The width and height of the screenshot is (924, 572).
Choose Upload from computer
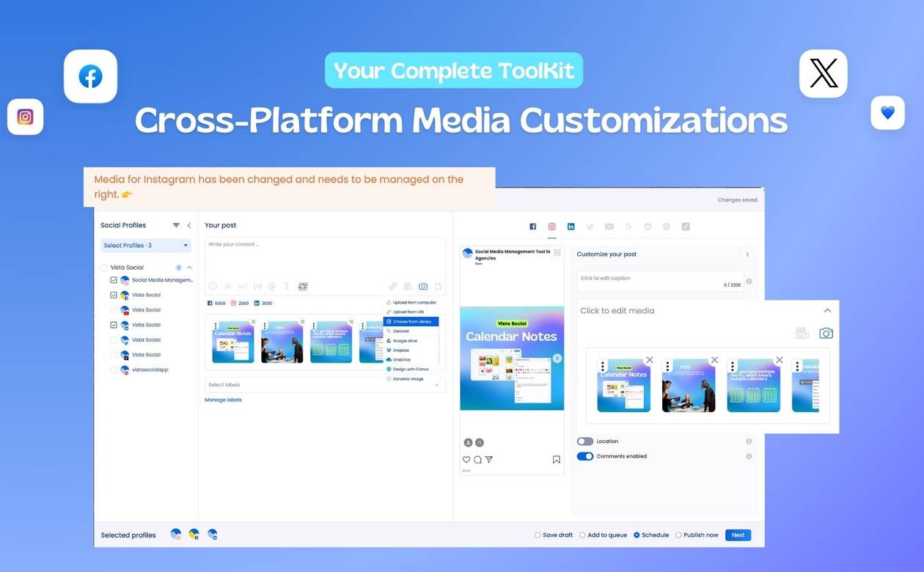(x=411, y=302)
